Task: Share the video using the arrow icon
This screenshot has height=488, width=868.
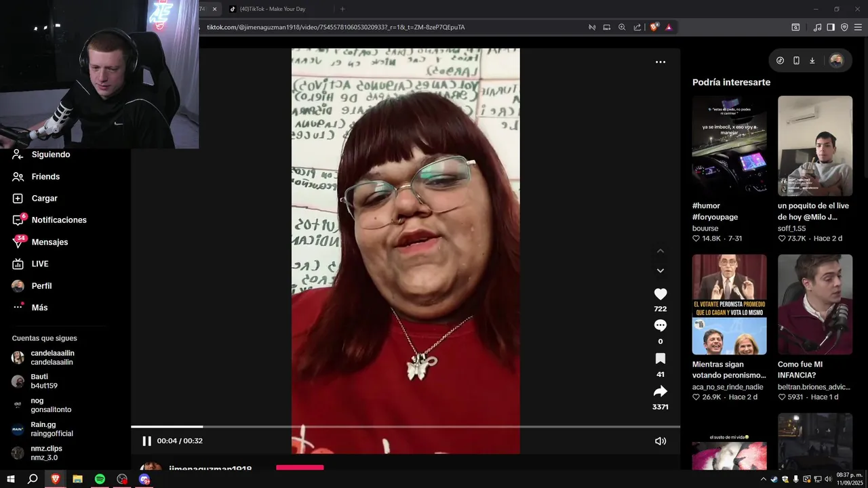Action: 660,391
